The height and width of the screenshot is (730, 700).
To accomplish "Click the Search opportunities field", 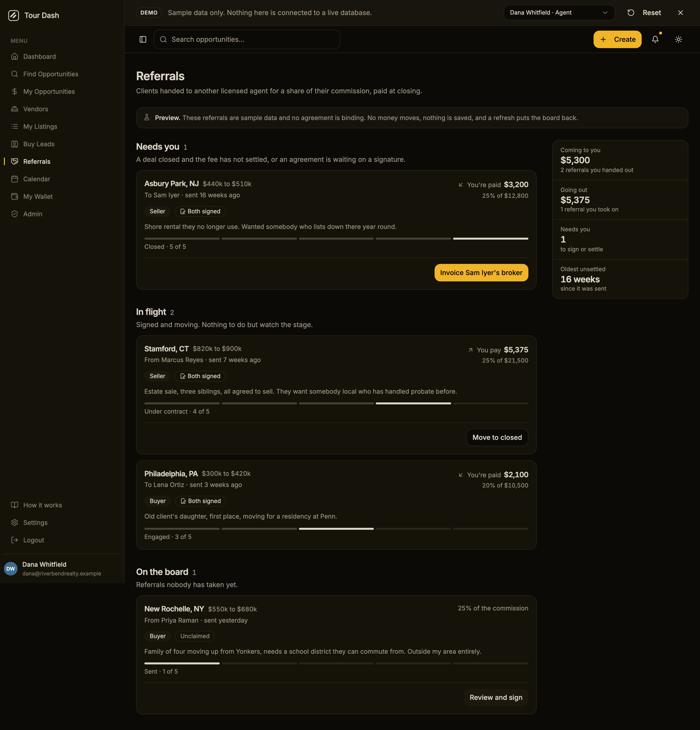I will click(247, 39).
